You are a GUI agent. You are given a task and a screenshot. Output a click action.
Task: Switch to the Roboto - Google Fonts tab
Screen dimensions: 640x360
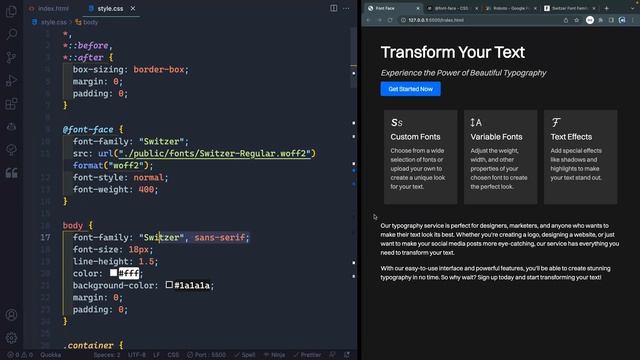tap(510, 8)
